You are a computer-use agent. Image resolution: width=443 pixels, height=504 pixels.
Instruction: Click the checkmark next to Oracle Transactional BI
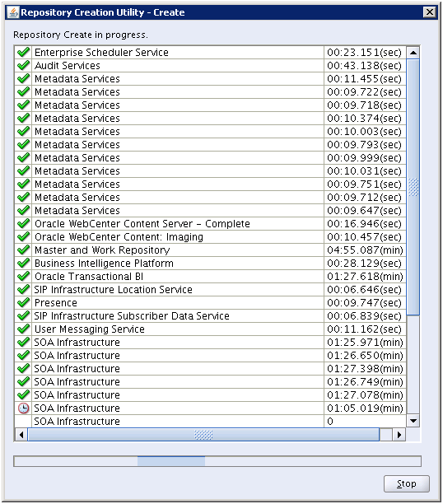pos(24,276)
